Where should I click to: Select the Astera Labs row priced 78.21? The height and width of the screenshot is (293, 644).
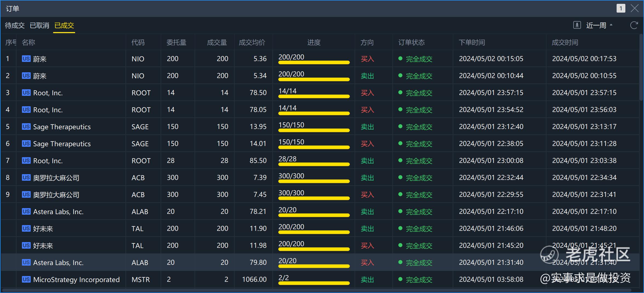(x=320, y=211)
